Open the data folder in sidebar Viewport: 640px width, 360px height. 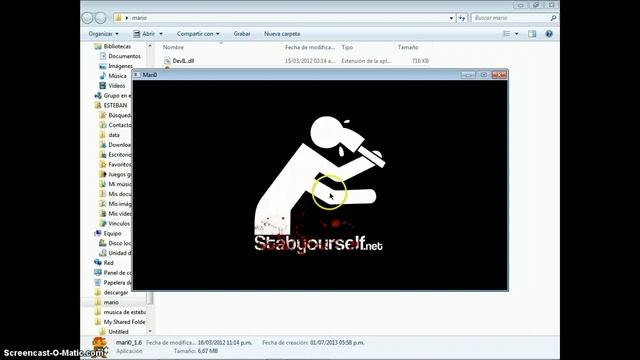tap(114, 135)
